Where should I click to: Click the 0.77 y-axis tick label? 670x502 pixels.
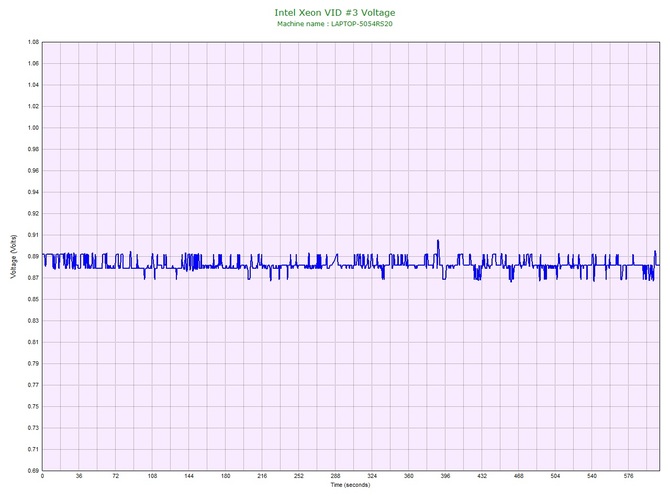33,385
